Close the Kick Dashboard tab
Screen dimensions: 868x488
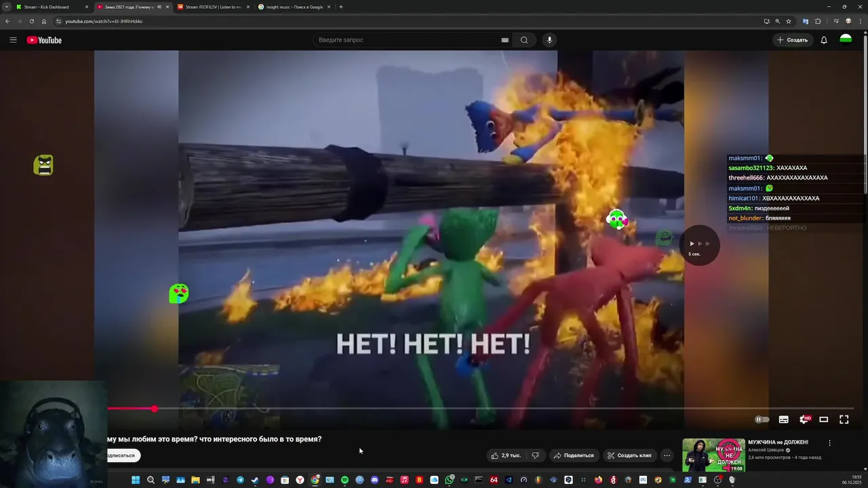click(x=86, y=7)
